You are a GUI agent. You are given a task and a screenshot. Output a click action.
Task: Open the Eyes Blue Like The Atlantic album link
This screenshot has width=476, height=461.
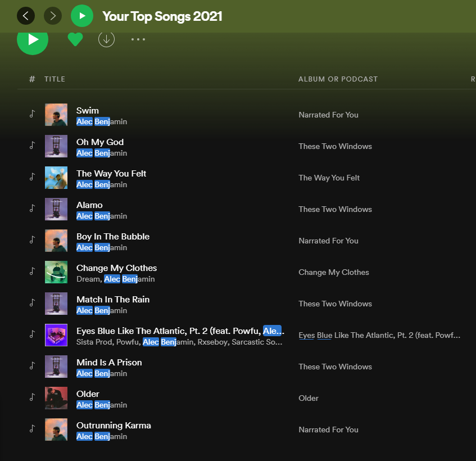click(379, 335)
